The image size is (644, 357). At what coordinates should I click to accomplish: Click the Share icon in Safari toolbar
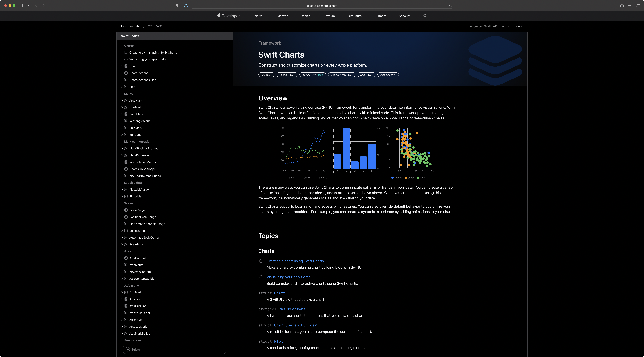622,5
